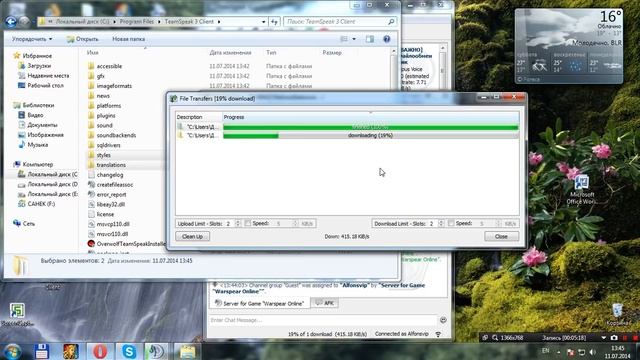Open the 'news' folder
The height and width of the screenshot is (360, 640).
click(x=103, y=96)
